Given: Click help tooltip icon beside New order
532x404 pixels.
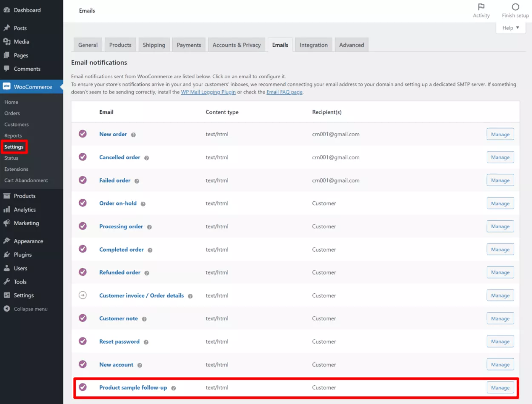Looking at the screenshot, I should click(x=133, y=135).
